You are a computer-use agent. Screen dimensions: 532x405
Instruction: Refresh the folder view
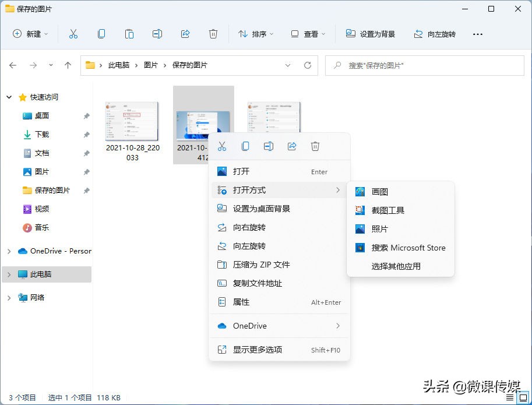point(308,65)
